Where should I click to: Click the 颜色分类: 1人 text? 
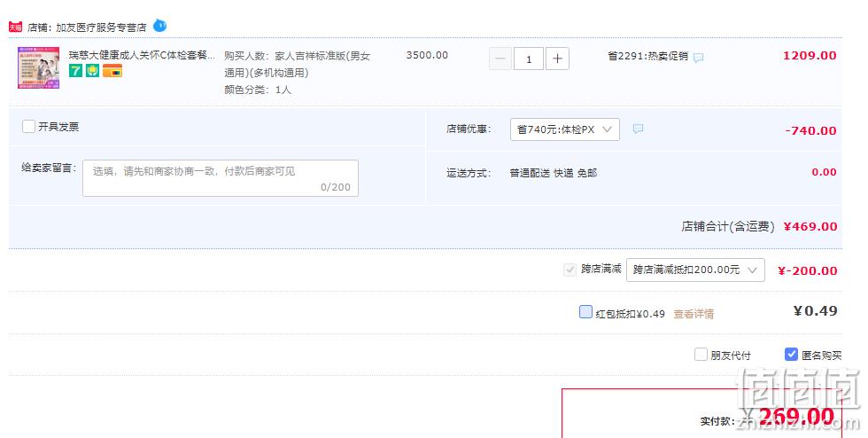[x=258, y=90]
